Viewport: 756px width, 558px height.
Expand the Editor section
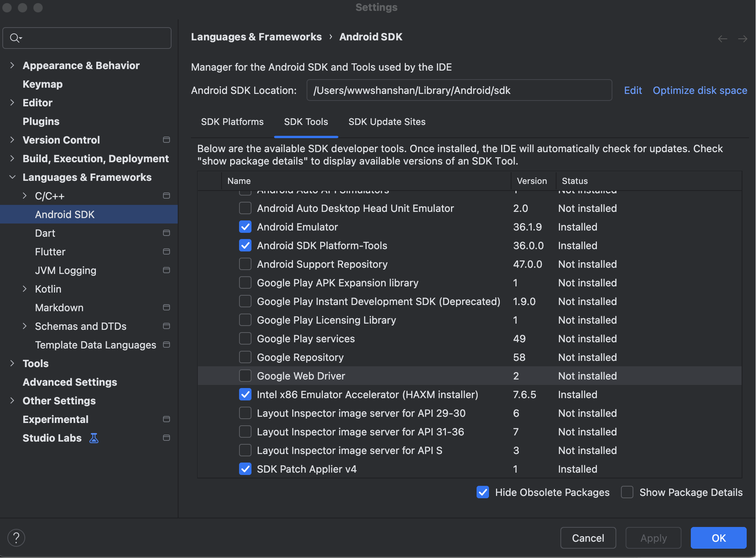point(12,102)
